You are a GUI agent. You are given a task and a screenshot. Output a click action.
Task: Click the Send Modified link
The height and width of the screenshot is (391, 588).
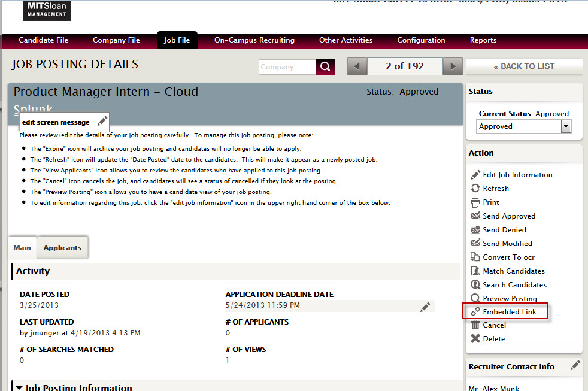pos(507,244)
